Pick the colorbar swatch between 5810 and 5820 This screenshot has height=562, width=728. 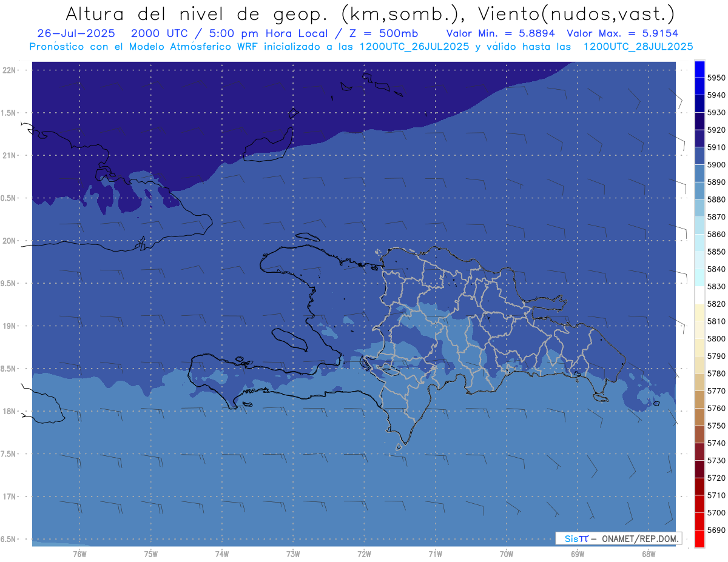pos(699,313)
